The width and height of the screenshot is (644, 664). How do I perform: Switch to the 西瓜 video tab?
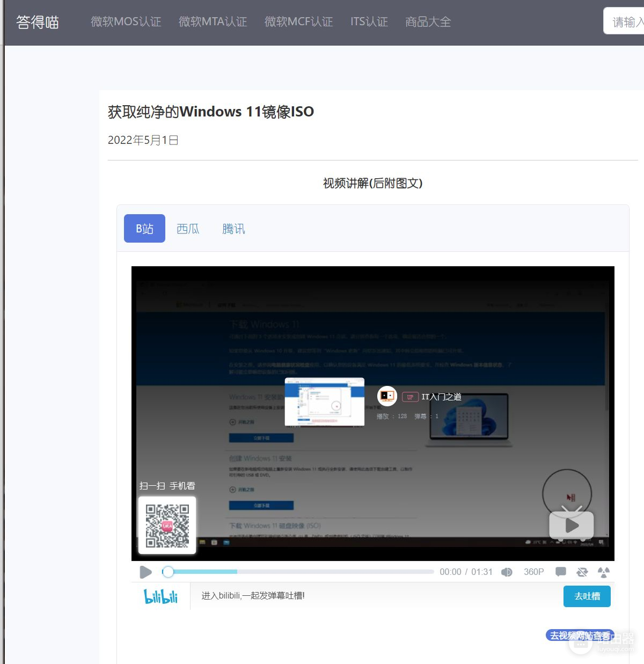click(188, 229)
